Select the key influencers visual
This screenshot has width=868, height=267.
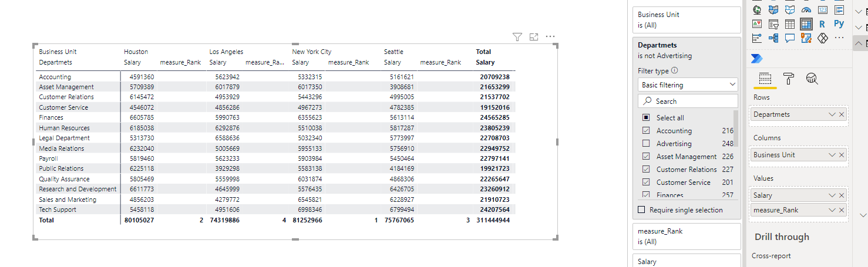[757, 38]
